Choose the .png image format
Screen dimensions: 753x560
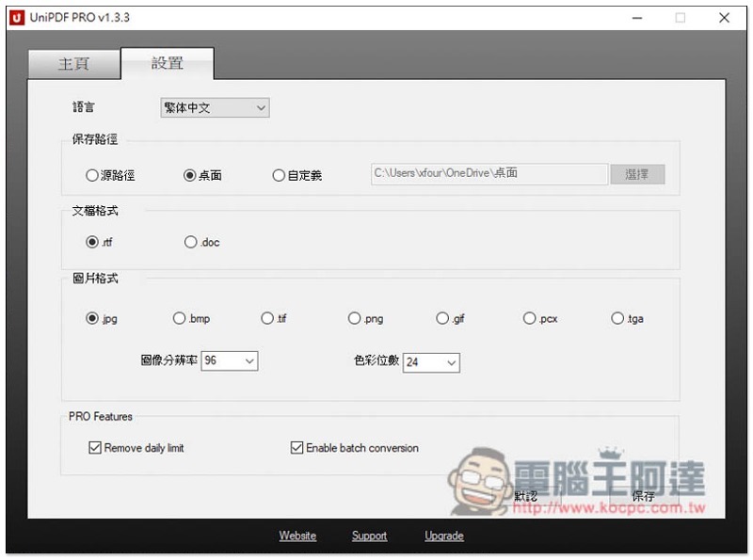(x=365, y=318)
